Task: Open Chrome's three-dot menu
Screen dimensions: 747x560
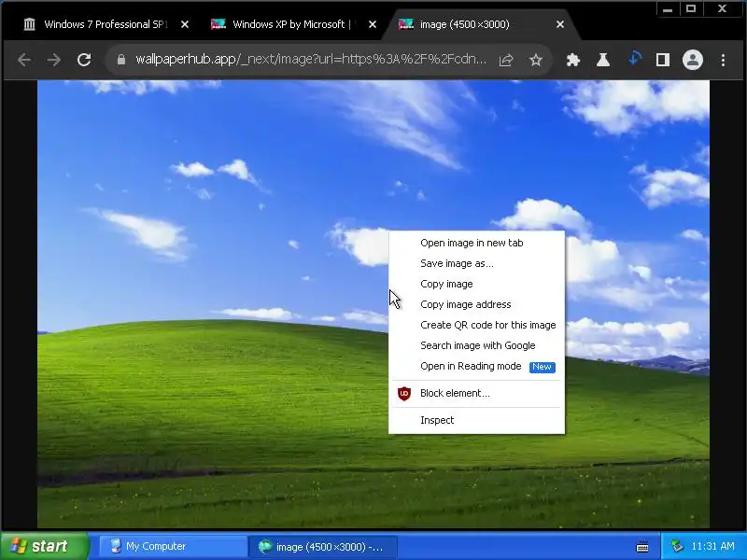Action: [x=723, y=60]
